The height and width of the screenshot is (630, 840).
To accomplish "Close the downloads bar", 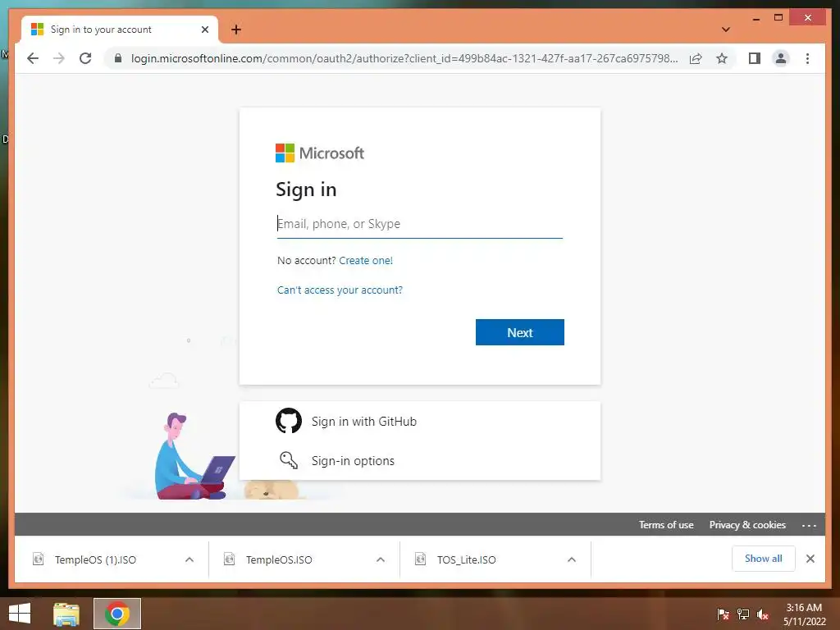I will tap(810, 559).
